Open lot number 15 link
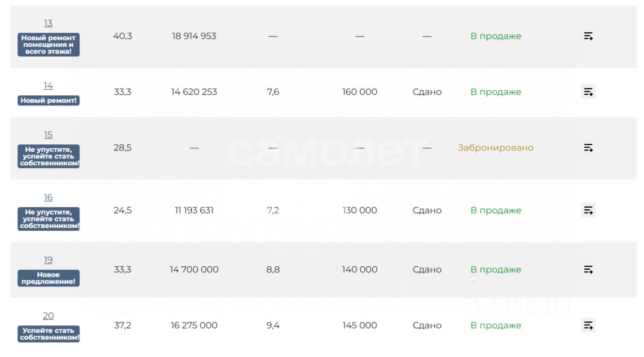Image resolution: width=644 pixels, height=357 pixels. tap(48, 135)
